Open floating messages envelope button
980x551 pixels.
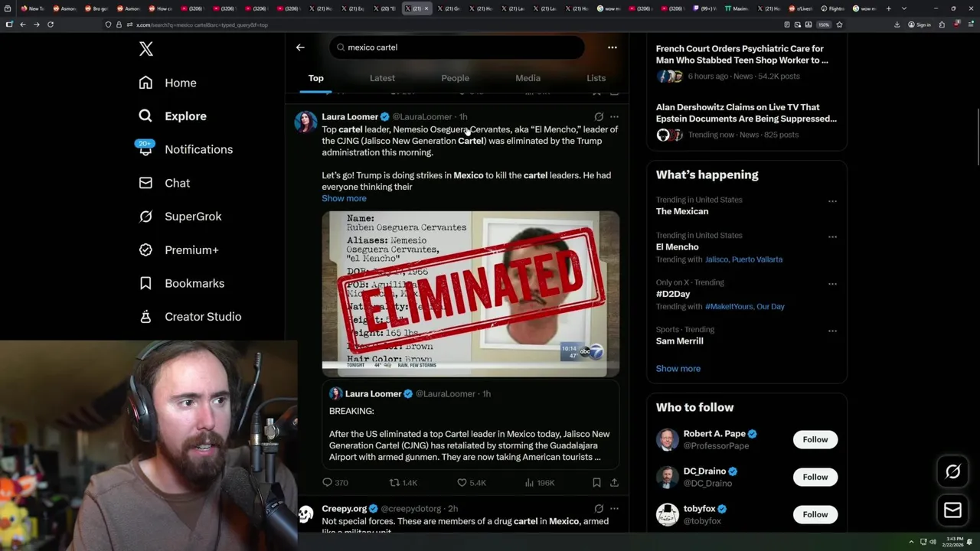[952, 510]
